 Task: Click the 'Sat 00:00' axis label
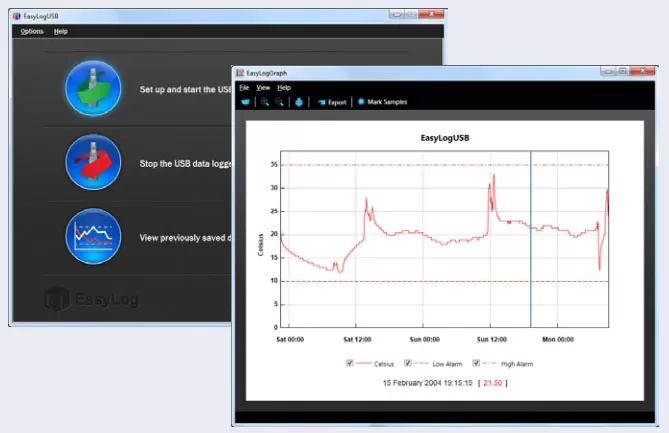(290, 340)
